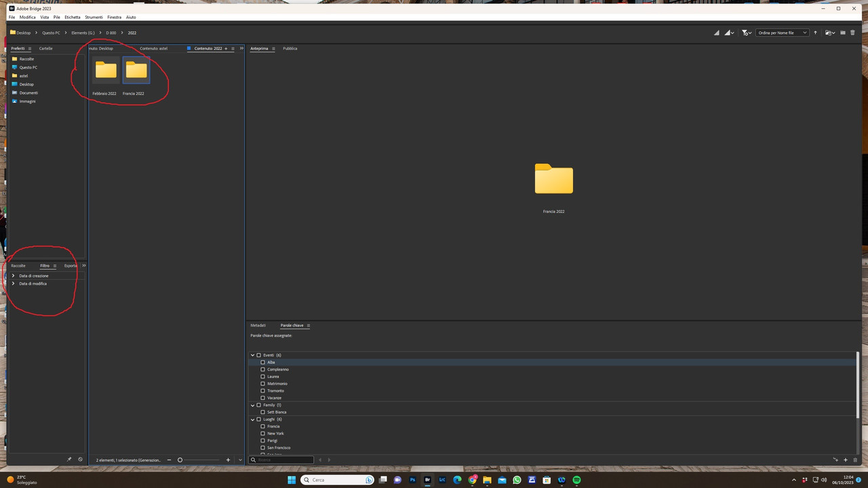Open the recent folders icon menu

[x=829, y=33]
